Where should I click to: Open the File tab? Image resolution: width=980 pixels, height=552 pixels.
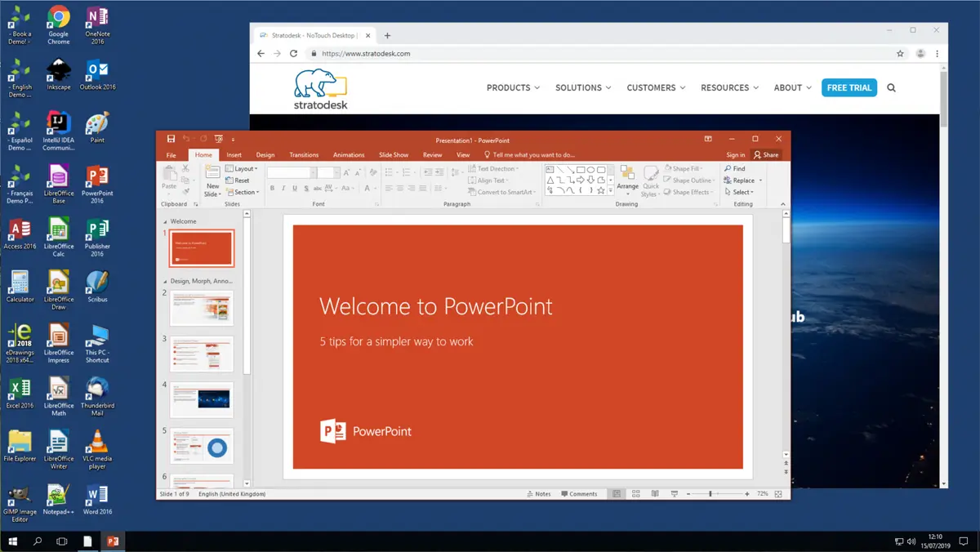(x=171, y=154)
